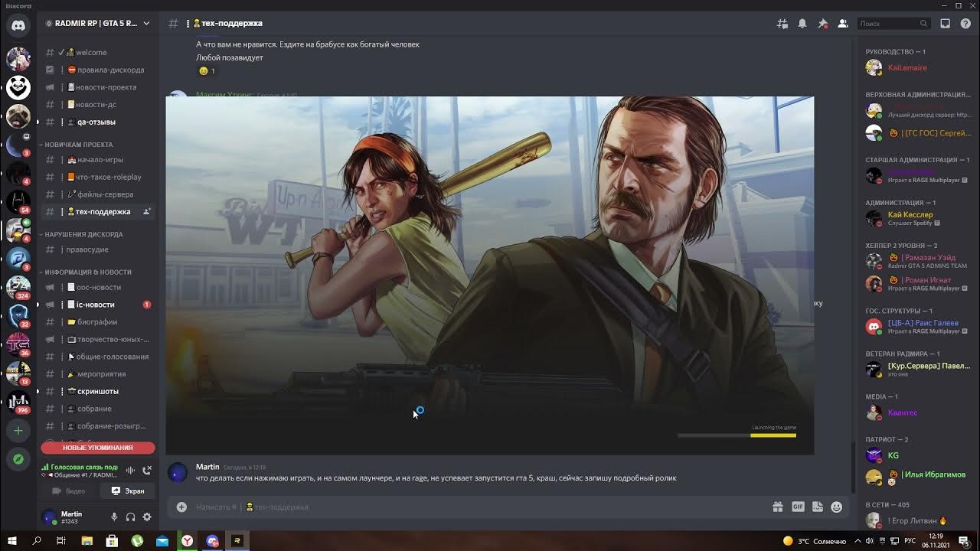The width and height of the screenshot is (980, 551).
Task: Open the gift Nitro icon
Action: (x=777, y=507)
